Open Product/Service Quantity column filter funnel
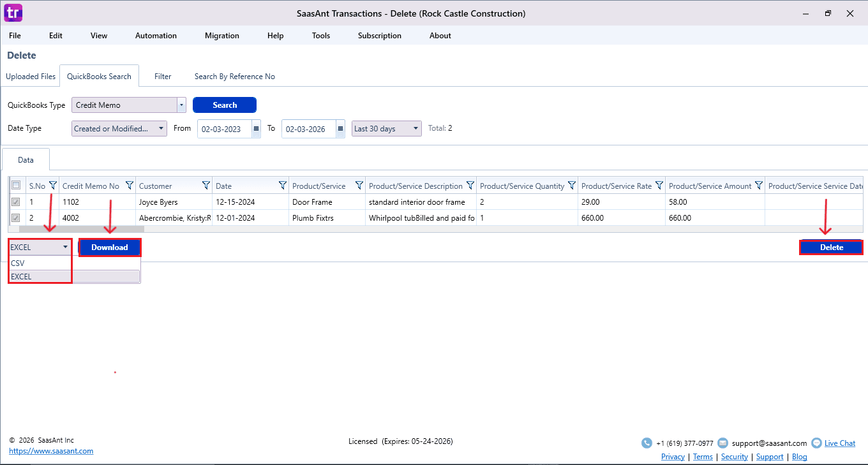This screenshot has height=465, width=868. tap(572, 186)
